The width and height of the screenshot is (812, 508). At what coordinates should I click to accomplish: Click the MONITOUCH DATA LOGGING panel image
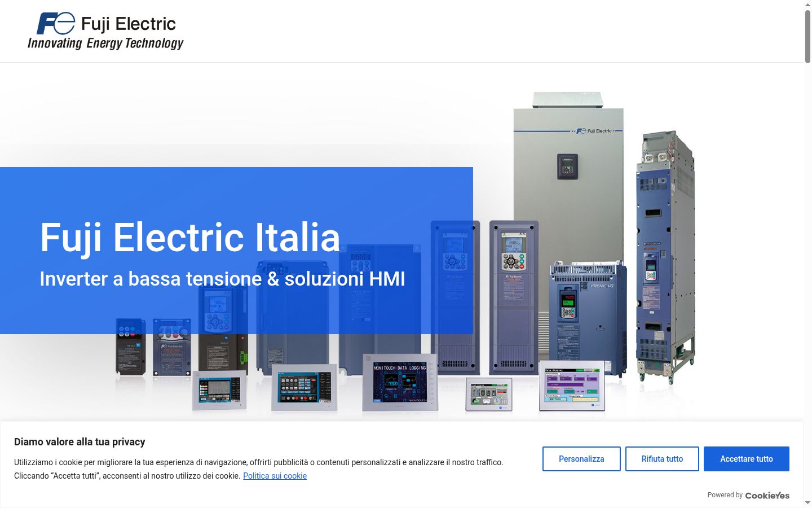[400, 382]
